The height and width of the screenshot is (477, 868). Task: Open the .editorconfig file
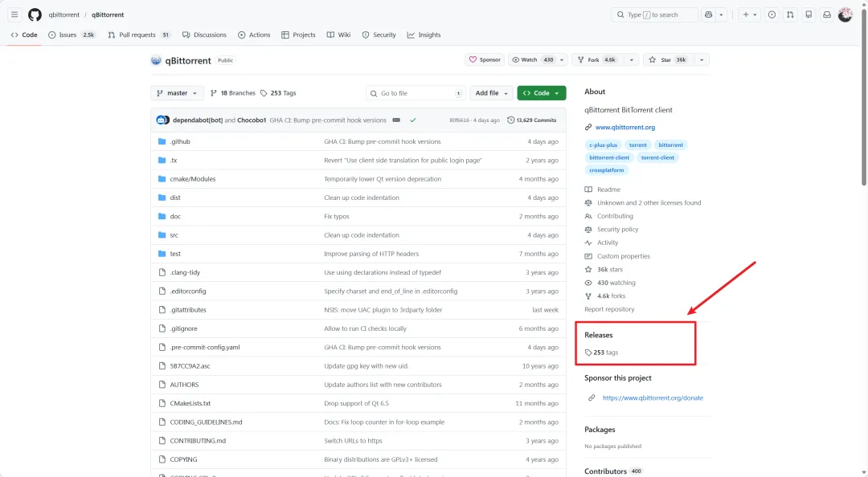[x=187, y=291]
